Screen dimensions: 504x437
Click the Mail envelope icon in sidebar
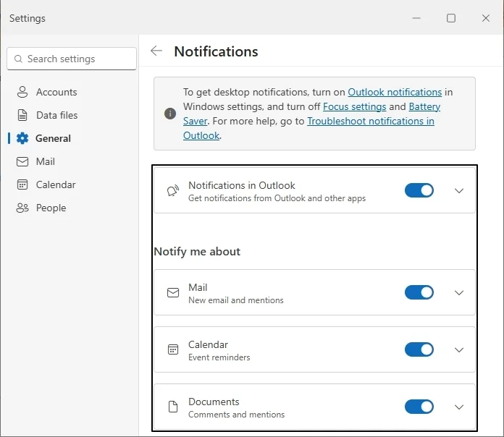(22, 161)
